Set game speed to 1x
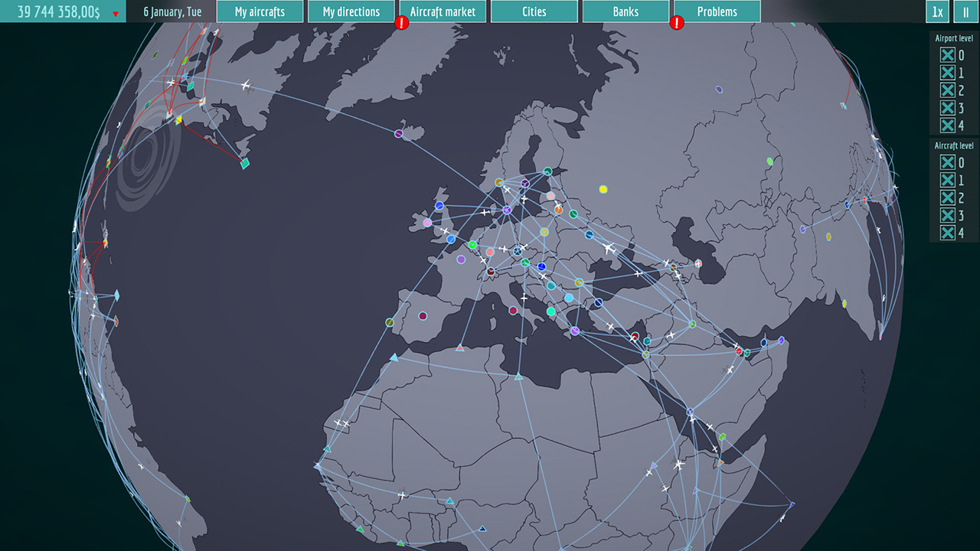The image size is (980, 551). [936, 11]
